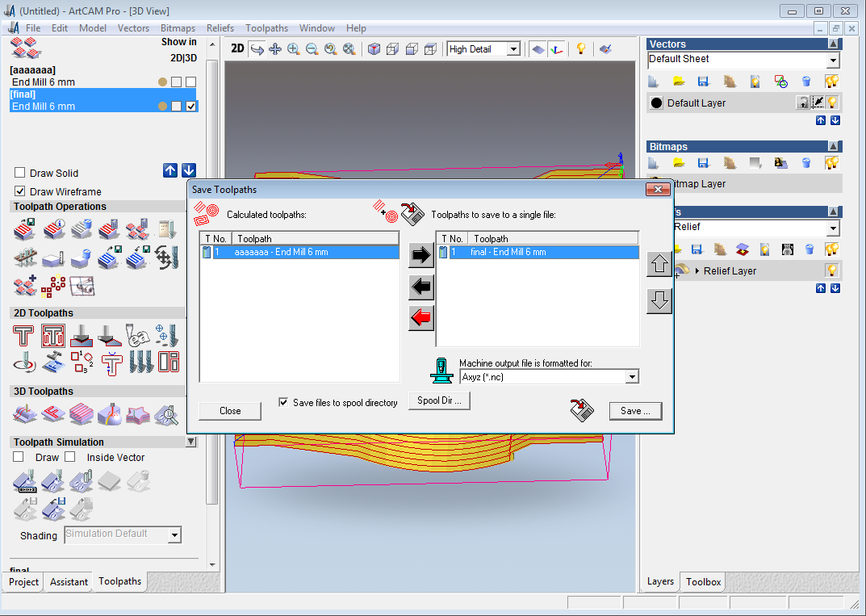This screenshot has height=616, width=866.
Task: Click the Zoom In magnifier icon
Action: pyautogui.click(x=294, y=49)
